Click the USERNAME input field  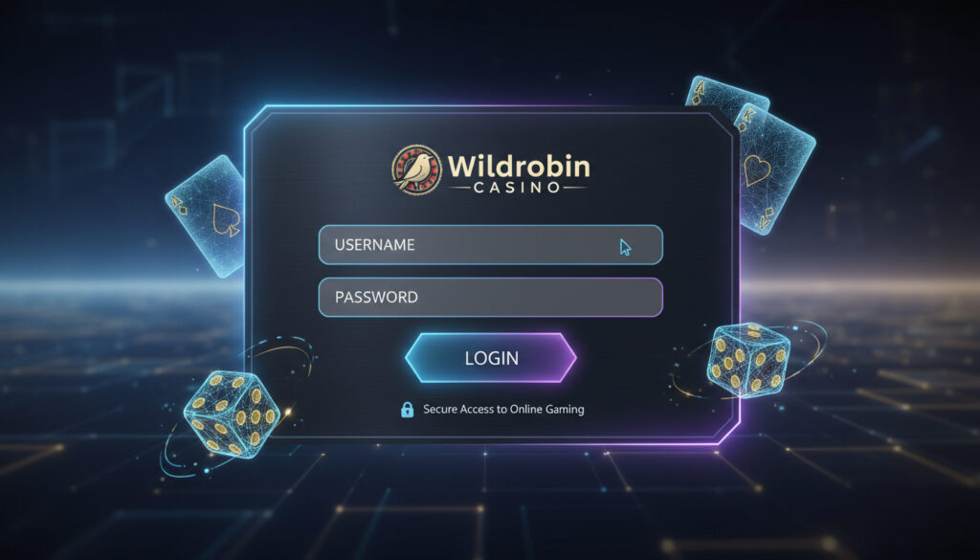(490, 244)
